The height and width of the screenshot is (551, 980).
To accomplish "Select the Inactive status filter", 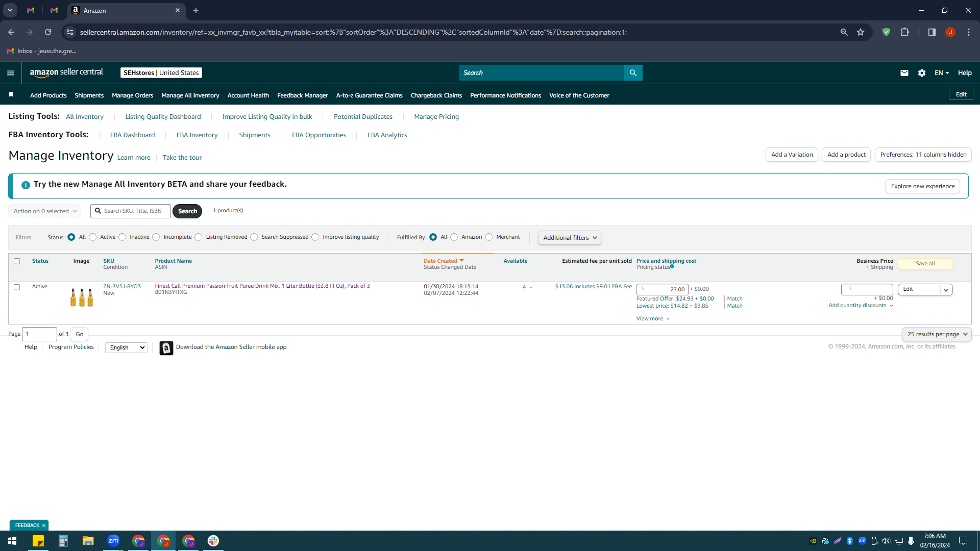I will tap(122, 237).
